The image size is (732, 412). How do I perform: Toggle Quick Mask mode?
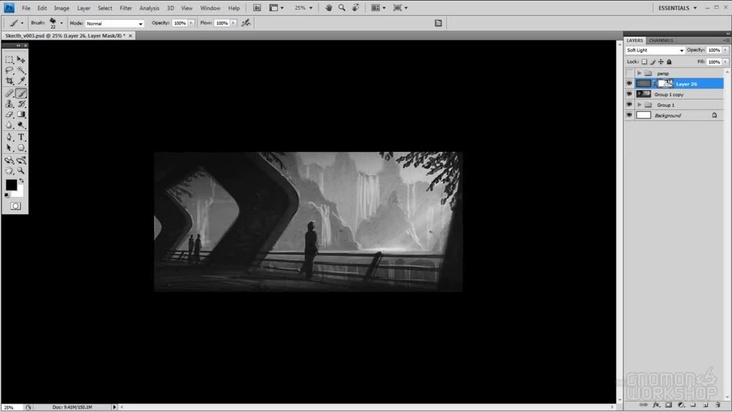15,206
